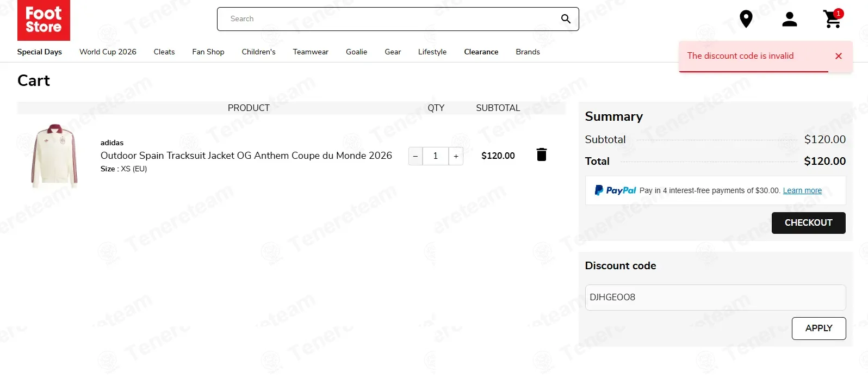Open the Teamwear menu
868x390 pixels.
click(311, 52)
